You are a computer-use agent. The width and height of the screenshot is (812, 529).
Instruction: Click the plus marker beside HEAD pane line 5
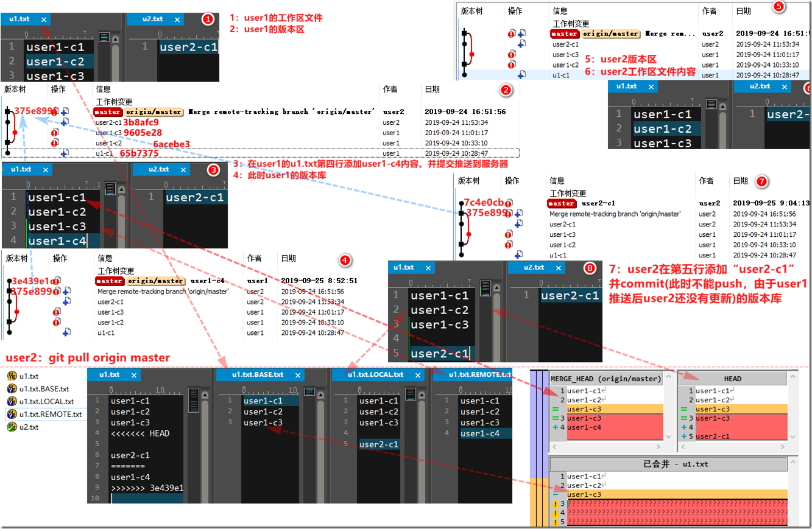click(684, 436)
